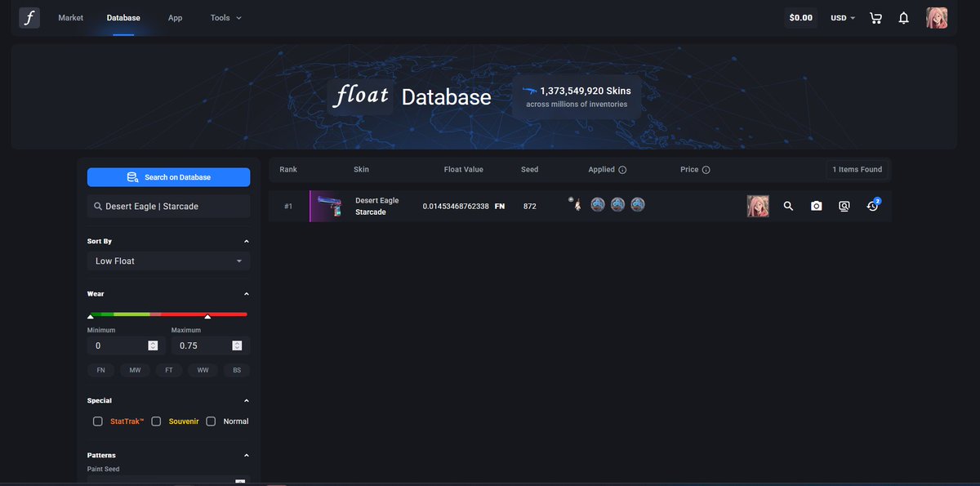Select the WW wear button
The width and height of the screenshot is (980, 486).
tap(203, 370)
